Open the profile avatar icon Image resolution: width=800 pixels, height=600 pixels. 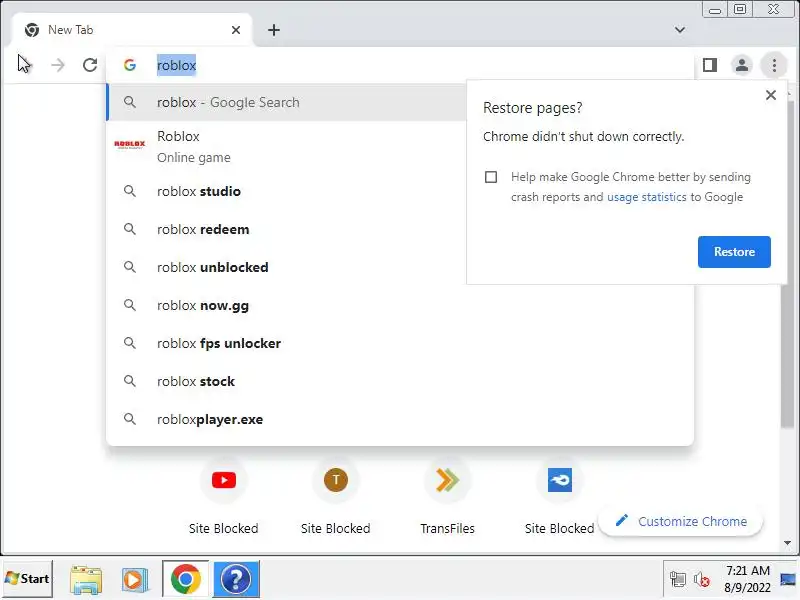tap(742, 65)
